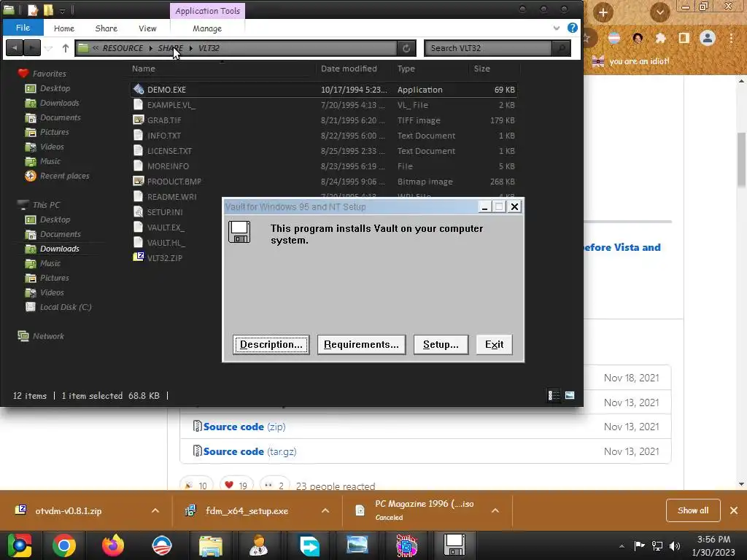Select RESOURCE in the address breadcrumb
Viewport: 747px width, 560px height.
pos(123,48)
